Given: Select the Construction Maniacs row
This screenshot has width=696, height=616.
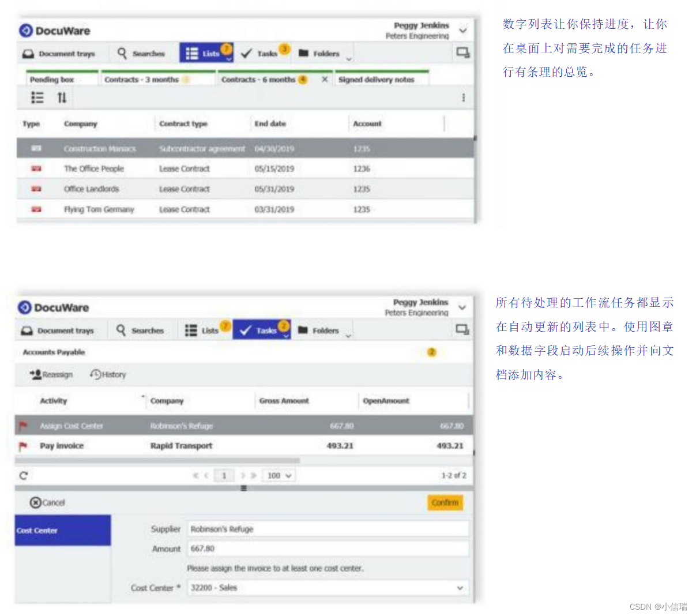Looking at the screenshot, I should tap(245, 148).
